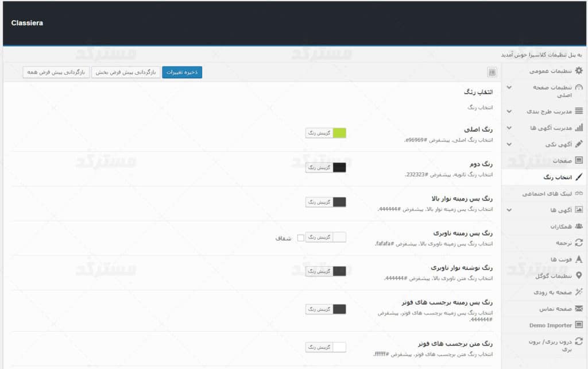588x369 pixels.
Task: Click the people icon beside همکاران
Action: point(579,226)
